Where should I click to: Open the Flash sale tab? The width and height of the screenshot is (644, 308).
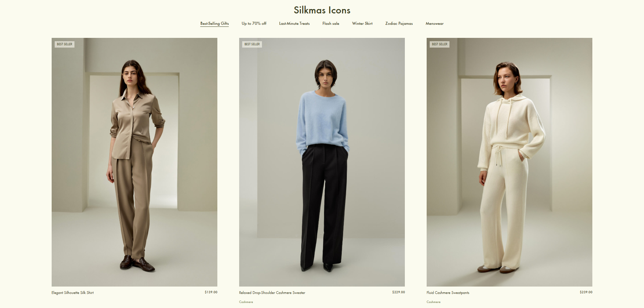pos(331,23)
